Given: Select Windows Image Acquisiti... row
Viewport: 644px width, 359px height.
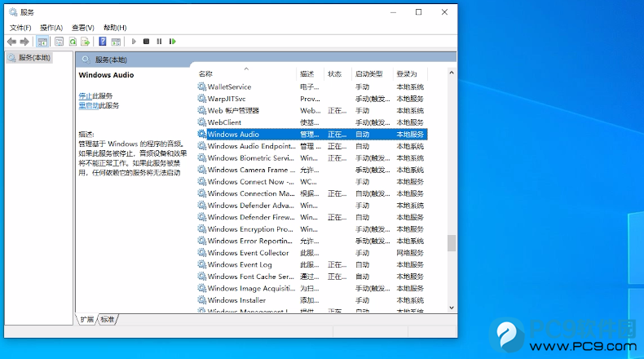Looking at the screenshot, I should [x=312, y=288].
